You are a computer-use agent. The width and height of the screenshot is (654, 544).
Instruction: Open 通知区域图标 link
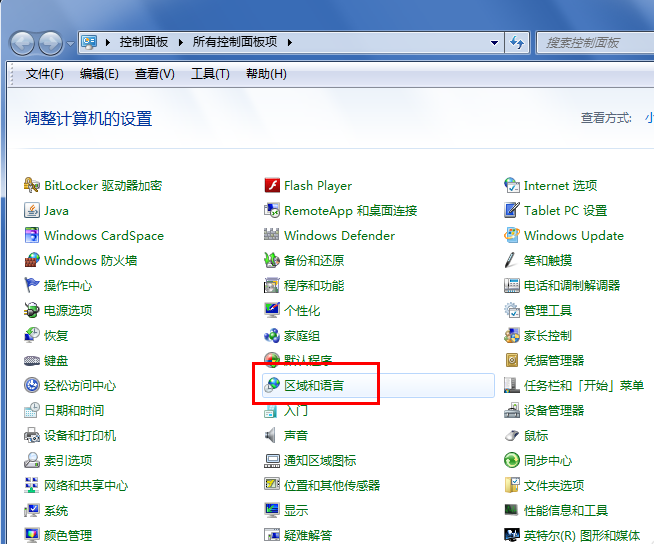(x=320, y=461)
